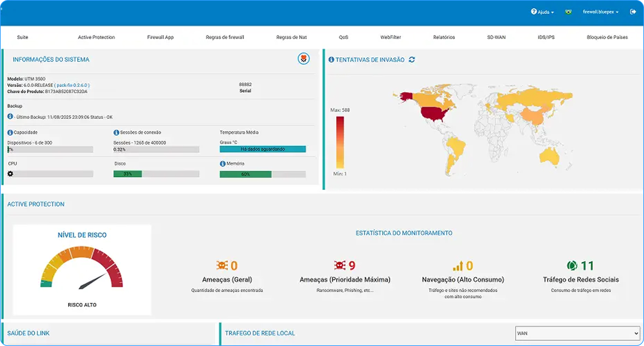Click Brazil on the invasion map
The height and width of the screenshot is (346, 644).
(457, 147)
